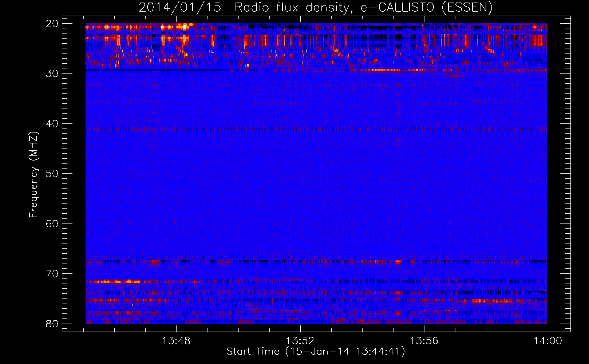Image resolution: width=589 pixels, height=364 pixels.
Task: Click the bright burst at 20 MHz near 13:48
Action: pyautogui.click(x=185, y=27)
